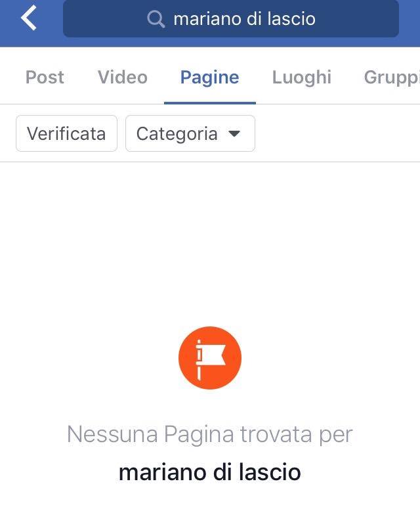
Task: Click the 'Nessuna Pagina trovata per' message
Action: point(210,434)
